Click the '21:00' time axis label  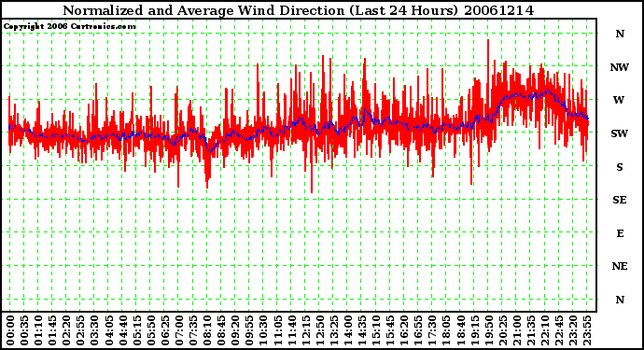(517, 330)
